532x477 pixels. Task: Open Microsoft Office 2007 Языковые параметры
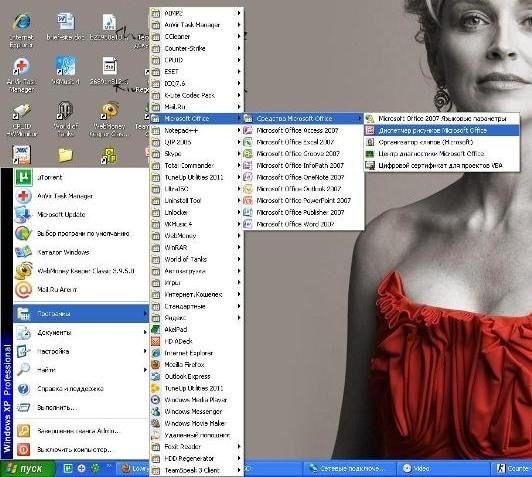[442, 119]
